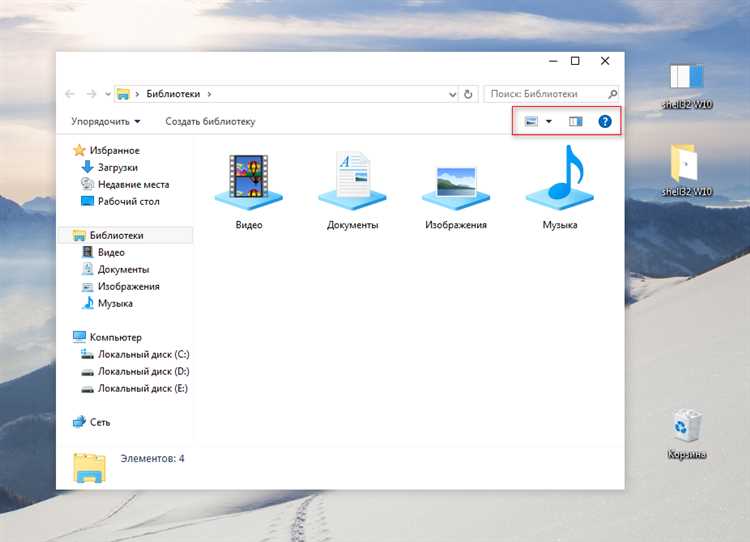Click the Компьютер monitor icon in sidebar
This screenshot has height=542, width=750.
click(79, 337)
